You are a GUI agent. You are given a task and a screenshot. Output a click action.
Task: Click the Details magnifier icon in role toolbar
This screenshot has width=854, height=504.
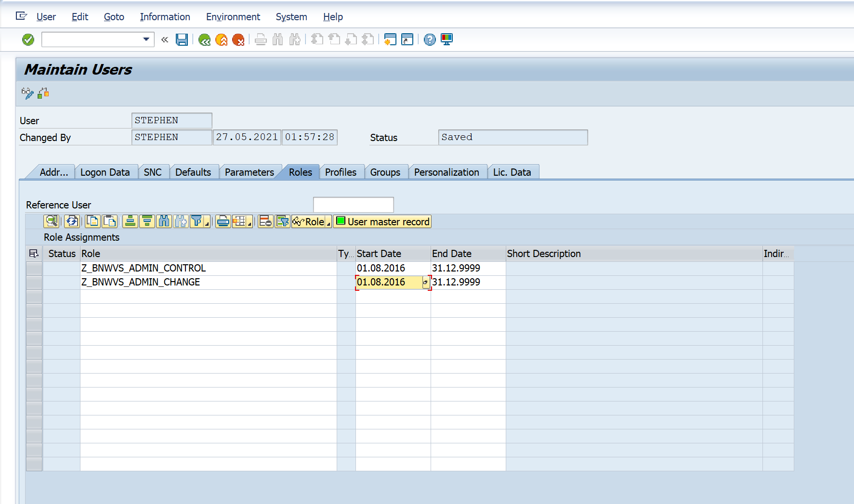click(x=51, y=221)
